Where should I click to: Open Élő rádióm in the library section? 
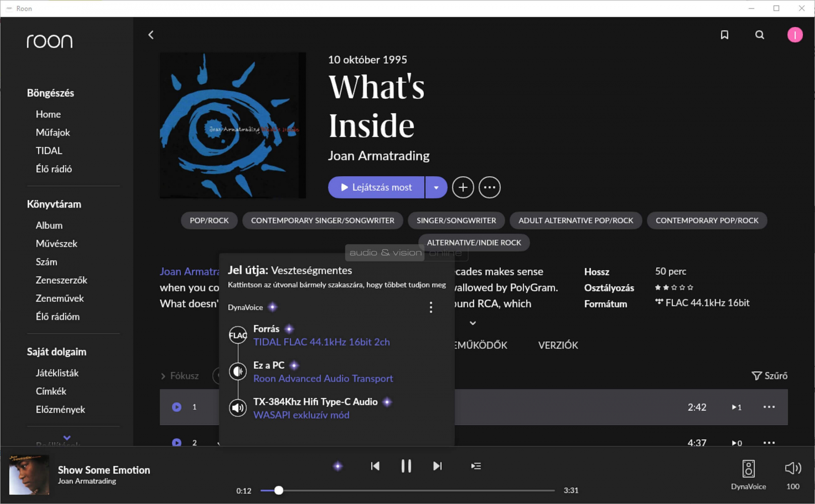point(57,317)
